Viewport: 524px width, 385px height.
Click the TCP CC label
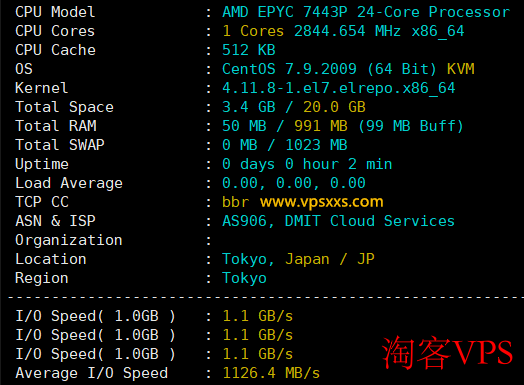click(x=42, y=203)
